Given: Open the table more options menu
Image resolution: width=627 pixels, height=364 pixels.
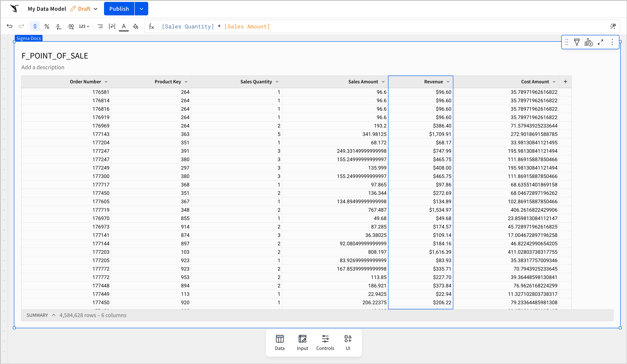Looking at the screenshot, I should pyautogui.click(x=612, y=42).
